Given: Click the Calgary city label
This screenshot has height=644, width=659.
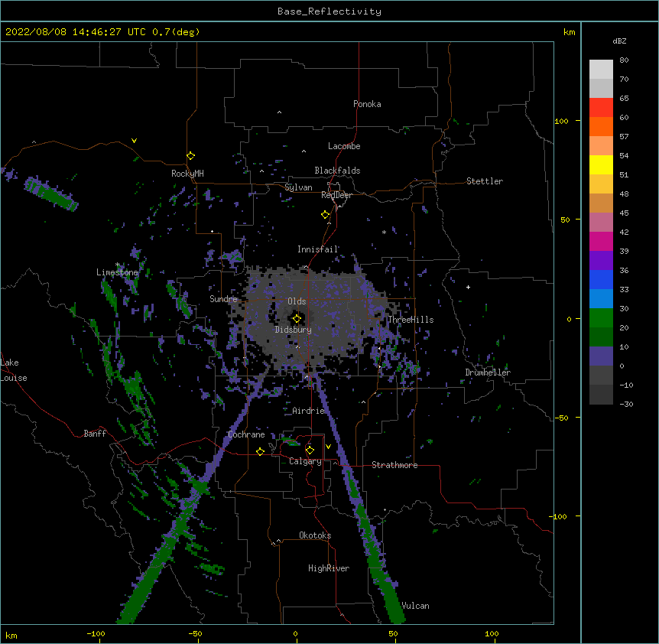Looking at the screenshot, I should coord(305,461).
